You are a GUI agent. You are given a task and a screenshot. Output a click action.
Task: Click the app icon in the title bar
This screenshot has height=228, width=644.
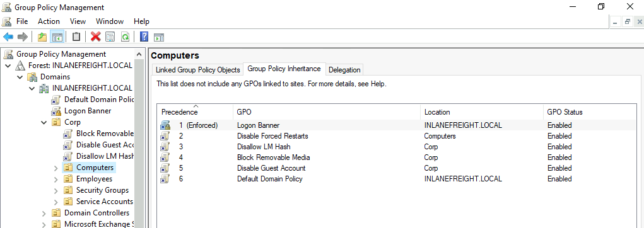tap(6, 7)
